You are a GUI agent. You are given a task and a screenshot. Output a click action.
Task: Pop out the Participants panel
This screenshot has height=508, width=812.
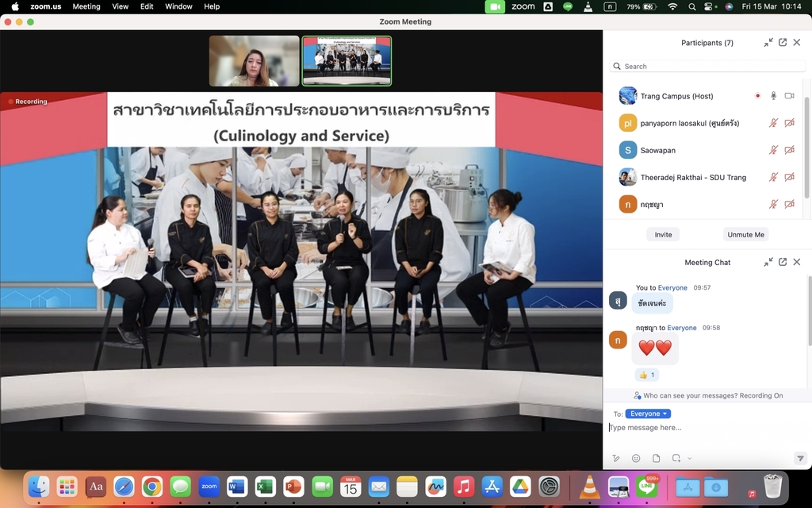783,43
